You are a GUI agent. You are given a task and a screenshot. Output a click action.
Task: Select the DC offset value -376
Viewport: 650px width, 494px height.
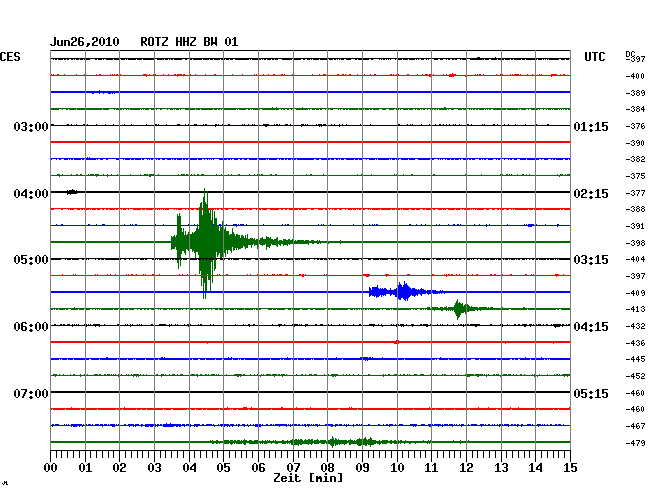pos(635,126)
